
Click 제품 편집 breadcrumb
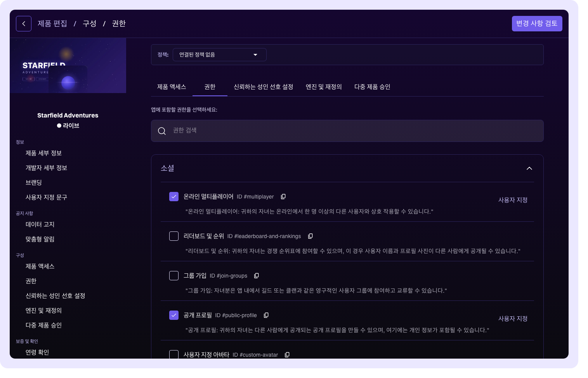52,24
